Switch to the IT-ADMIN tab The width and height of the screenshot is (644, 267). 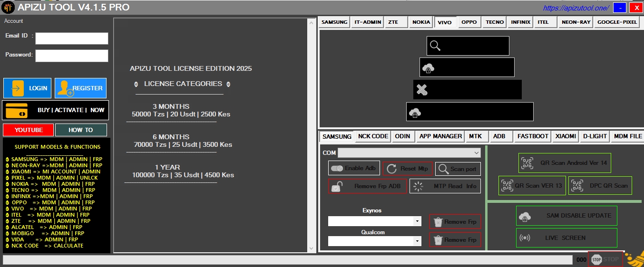(368, 22)
